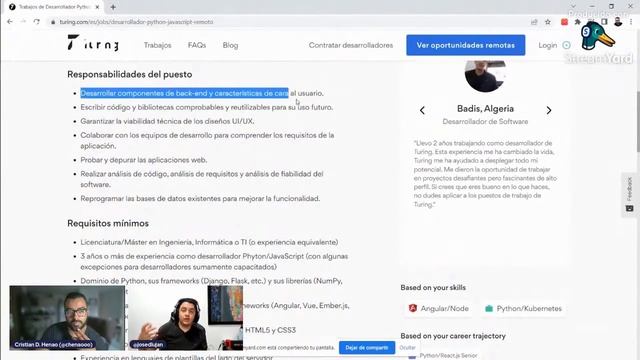Image resolution: width=640 pixels, height=360 pixels.
Task: Open the Feedback side tab
Action: [630, 195]
